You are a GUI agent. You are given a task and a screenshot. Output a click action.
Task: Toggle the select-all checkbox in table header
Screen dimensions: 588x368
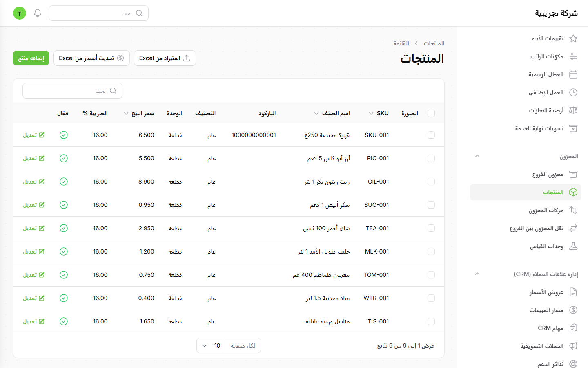coord(431,113)
